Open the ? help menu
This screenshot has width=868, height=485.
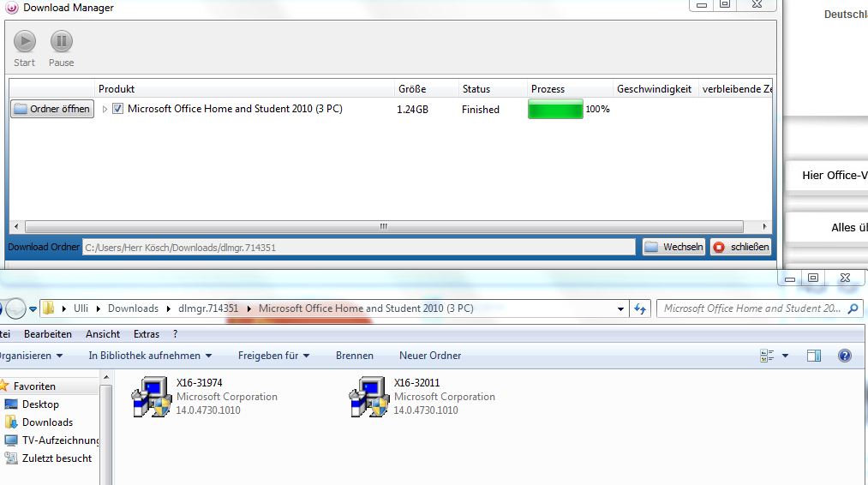pos(175,334)
